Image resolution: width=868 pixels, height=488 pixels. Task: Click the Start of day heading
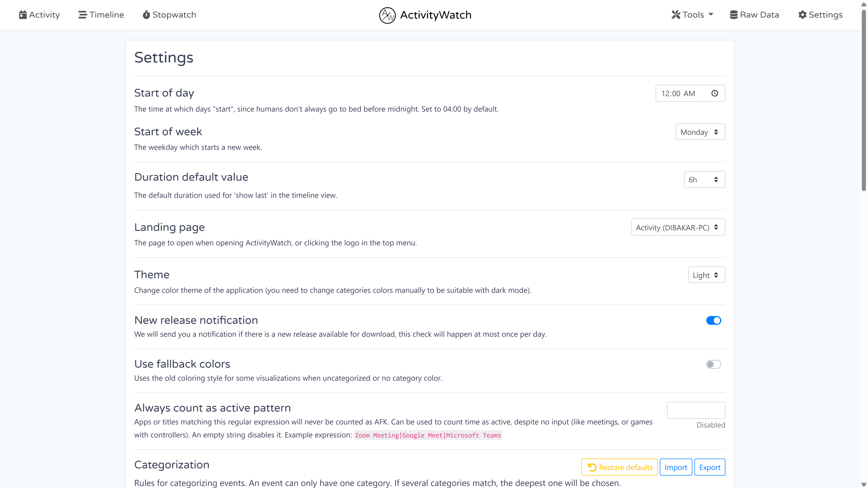(164, 93)
